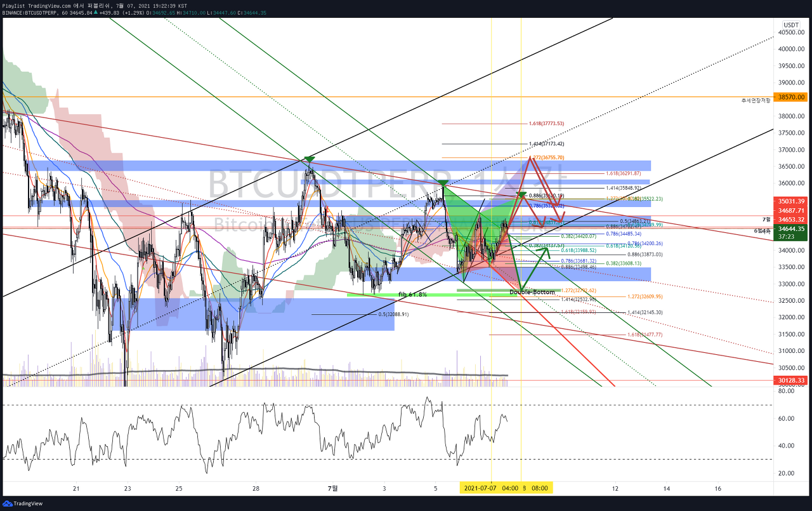Click the 1.618(31477.77) fib label
This screenshot has width=812, height=511.
pyautogui.click(x=645, y=335)
